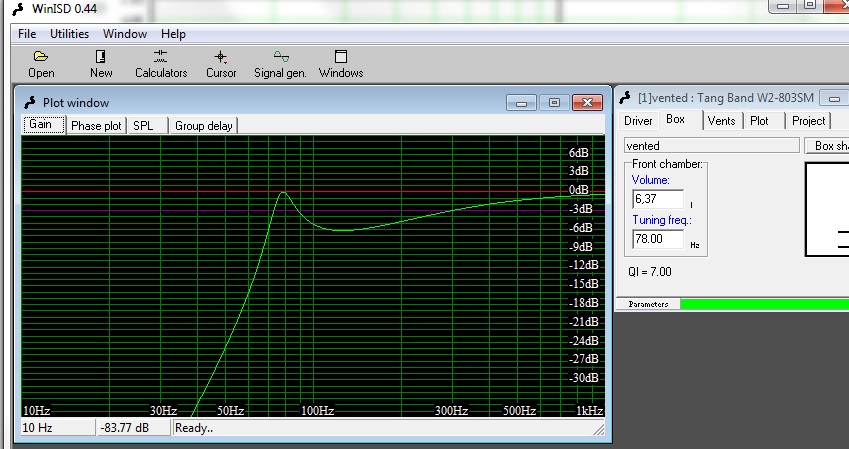
Task: Click the vented project window title icon
Action: pos(625,98)
